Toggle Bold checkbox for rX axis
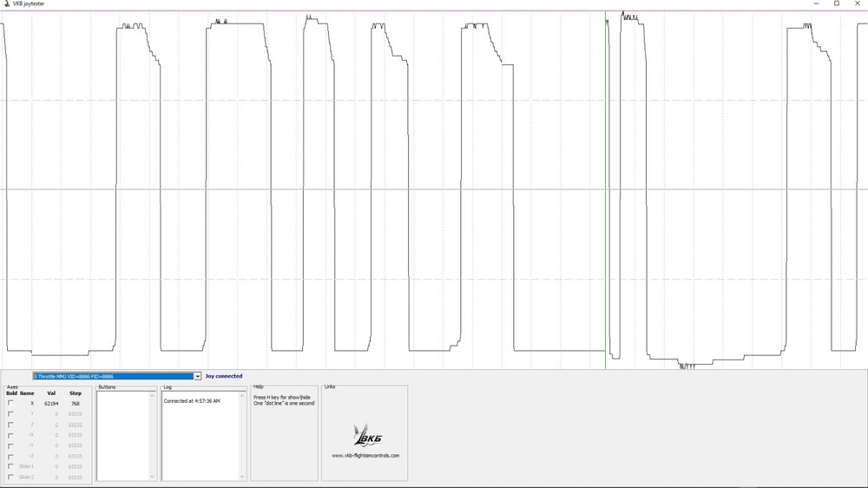Screen dimensions: 868x488 click(x=10, y=435)
